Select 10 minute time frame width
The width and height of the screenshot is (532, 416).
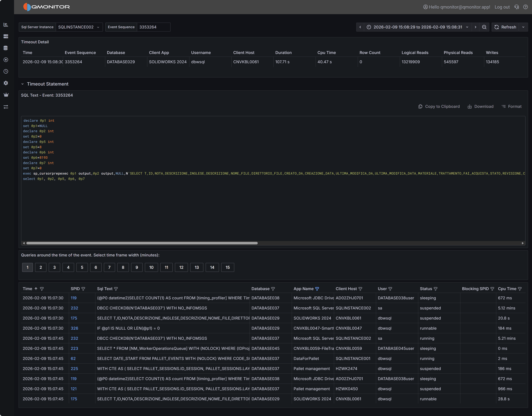pyautogui.click(x=151, y=267)
